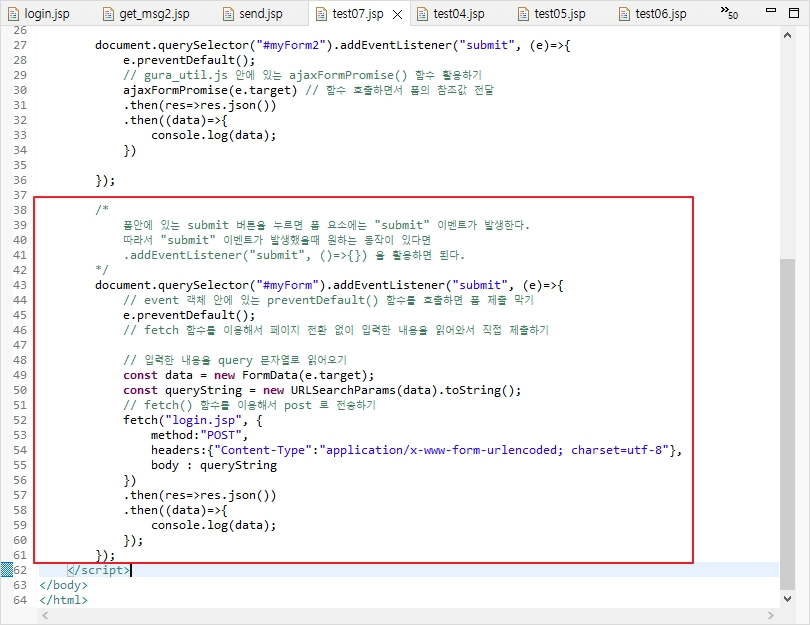The height and width of the screenshot is (625, 810).
Task: Place cursor on "#myForm2" string
Action: point(291,45)
